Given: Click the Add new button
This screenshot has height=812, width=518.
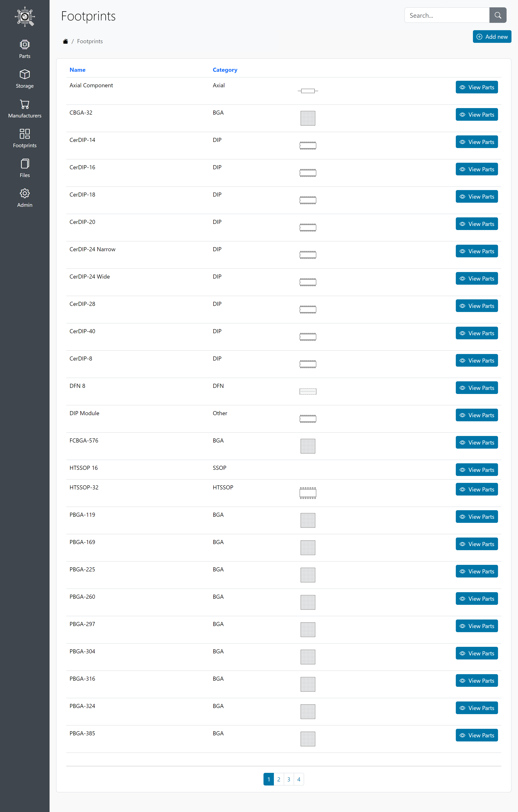Looking at the screenshot, I should coord(492,37).
